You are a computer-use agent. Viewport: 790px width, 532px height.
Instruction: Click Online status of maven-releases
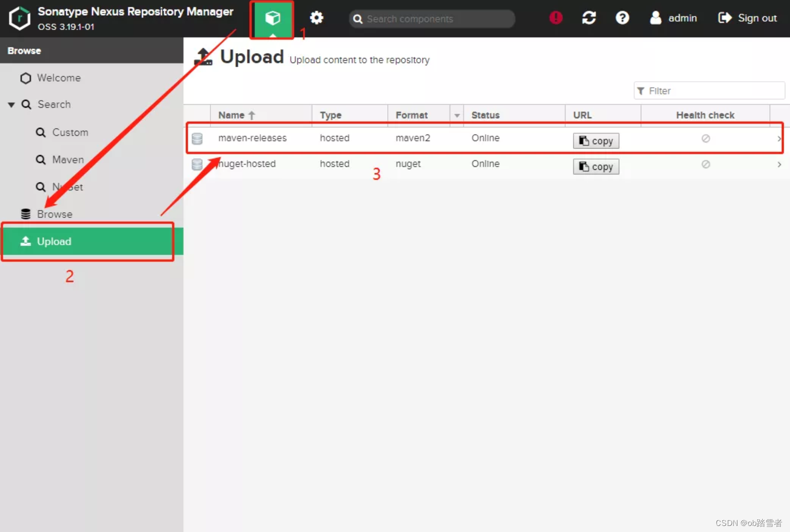point(485,138)
